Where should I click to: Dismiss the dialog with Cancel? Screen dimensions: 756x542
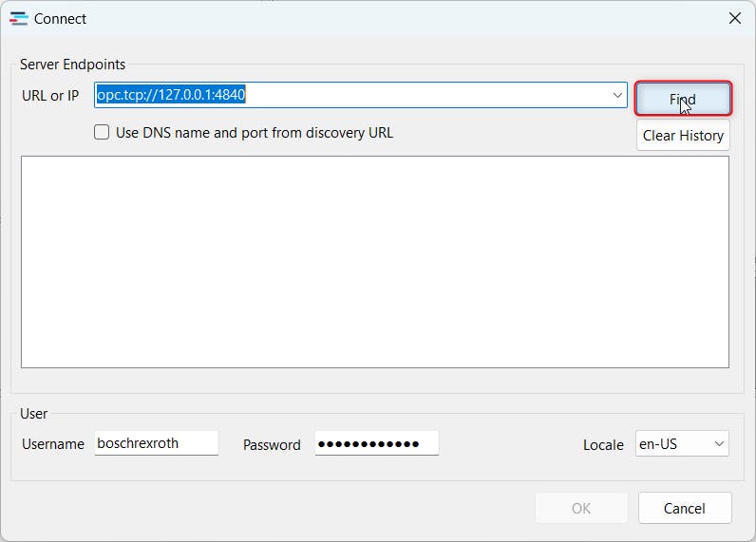(x=684, y=508)
